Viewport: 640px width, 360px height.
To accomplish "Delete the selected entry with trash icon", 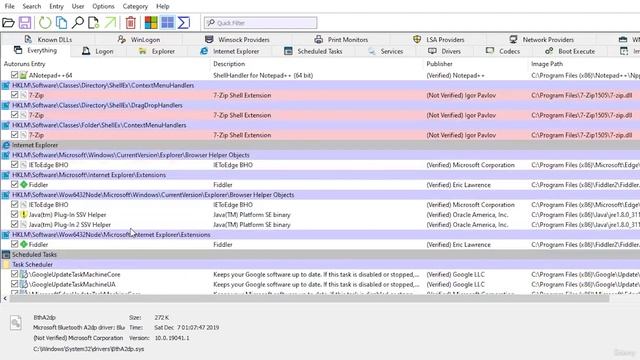I will (131, 22).
